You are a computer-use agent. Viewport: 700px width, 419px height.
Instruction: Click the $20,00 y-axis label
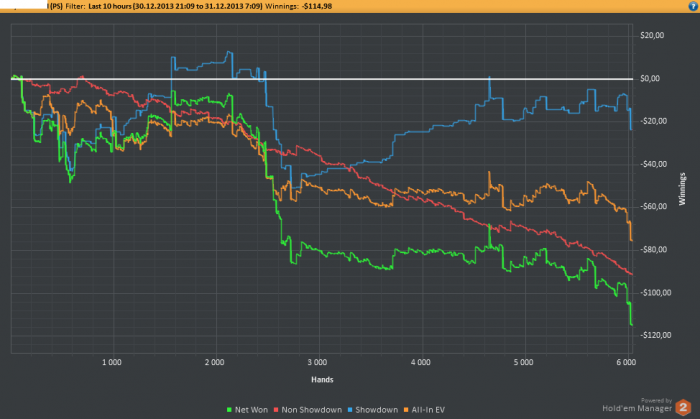(x=652, y=36)
